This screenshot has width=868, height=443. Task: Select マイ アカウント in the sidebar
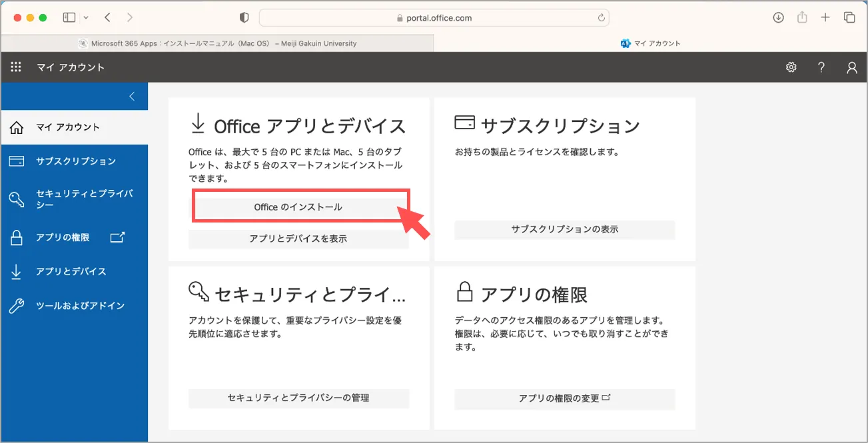[x=75, y=127]
